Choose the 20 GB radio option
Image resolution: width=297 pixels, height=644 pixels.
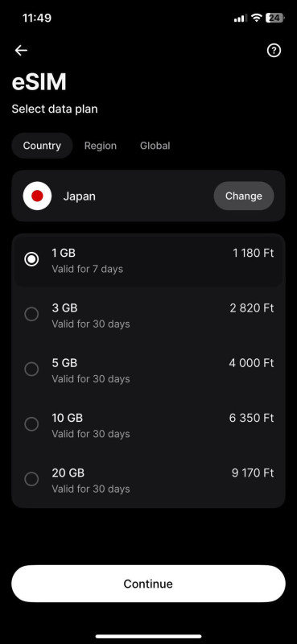pos(31,479)
